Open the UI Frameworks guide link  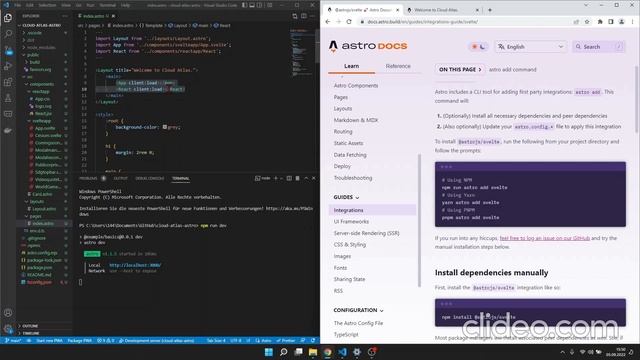(351, 222)
